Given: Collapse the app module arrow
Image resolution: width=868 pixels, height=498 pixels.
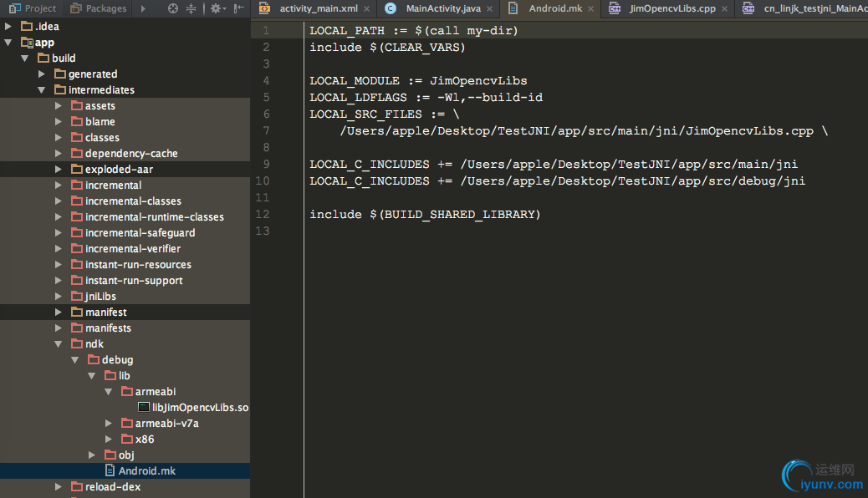Looking at the screenshot, I should click(8, 42).
